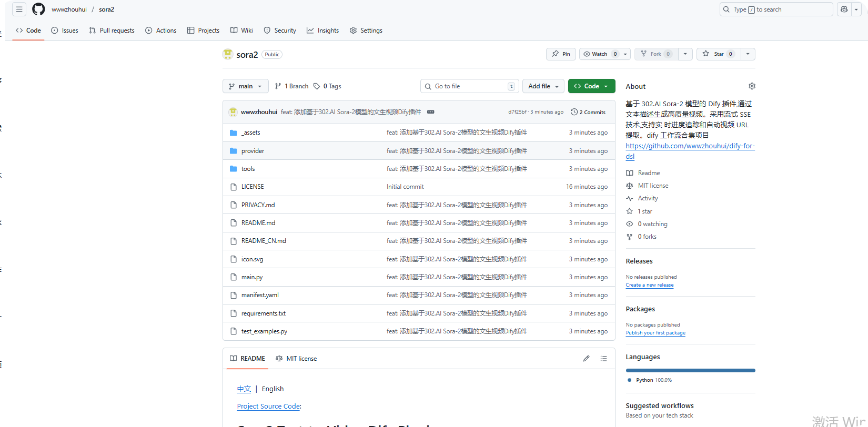868x427 pixels.
Task: Click the eye icon beside 0 watching
Action: [x=630, y=224]
